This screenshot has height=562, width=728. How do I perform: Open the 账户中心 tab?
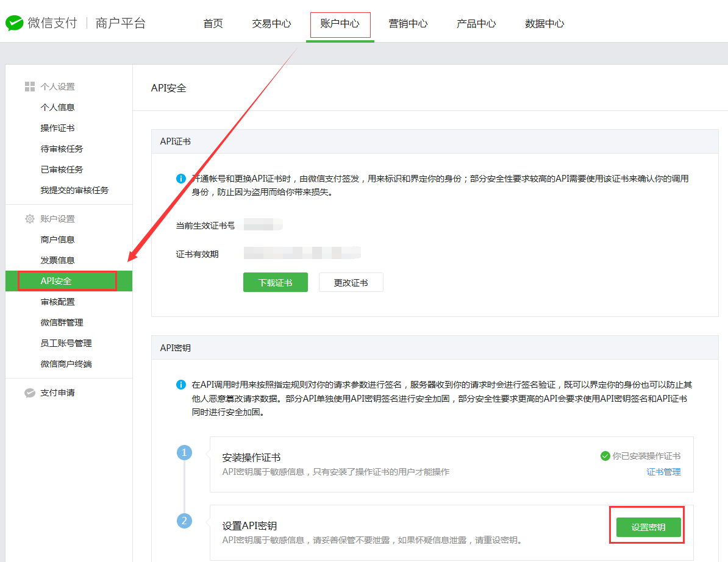point(340,24)
